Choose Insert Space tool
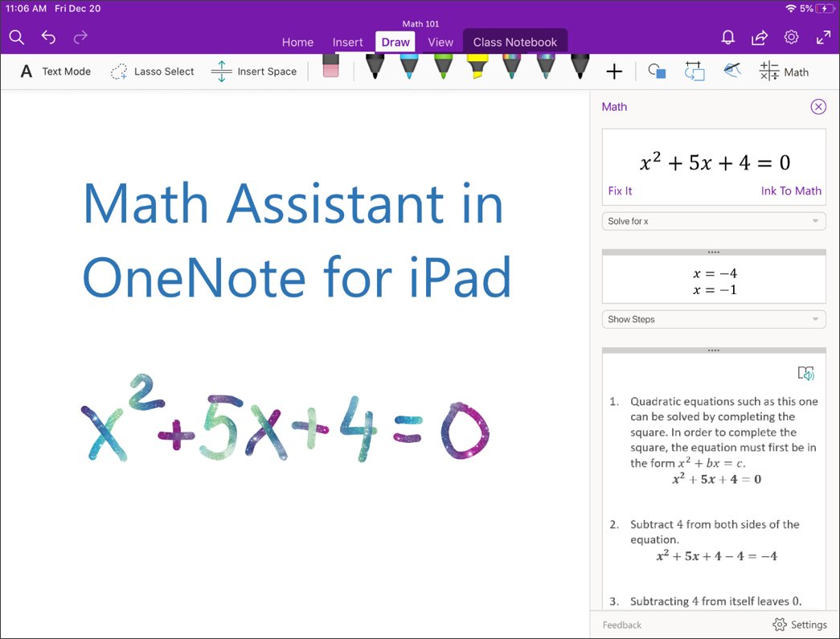Viewport: 840px width, 639px height. point(253,72)
